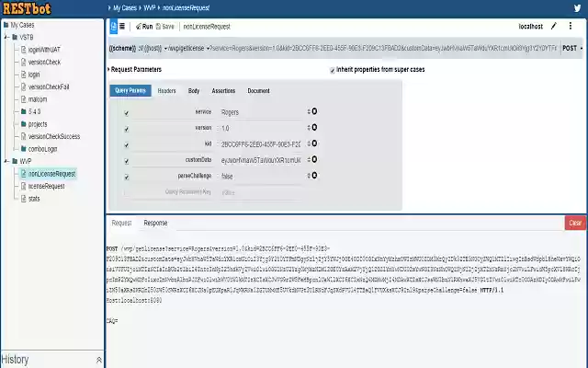Screen dimensions: 588x368
Task: Click reorder arrows on version row
Action: [x=309, y=128]
